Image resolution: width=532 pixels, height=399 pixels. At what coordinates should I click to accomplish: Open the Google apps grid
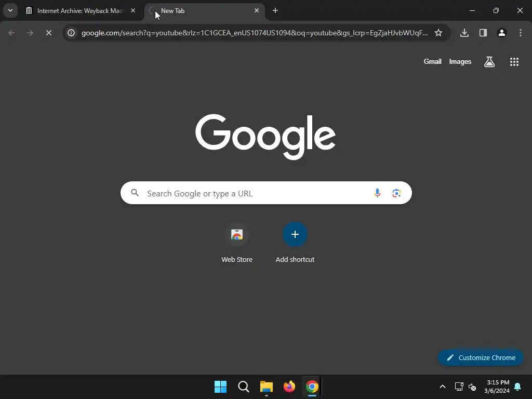click(514, 62)
